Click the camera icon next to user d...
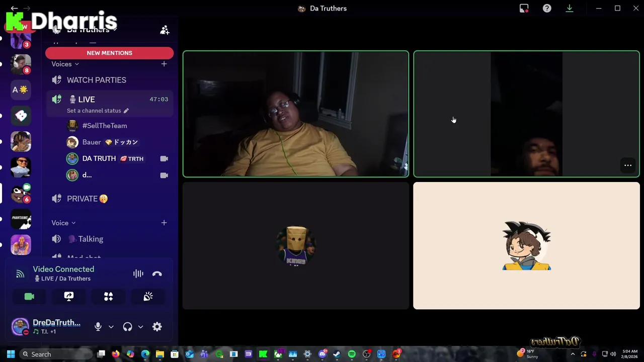The height and width of the screenshot is (362, 644). tap(164, 175)
